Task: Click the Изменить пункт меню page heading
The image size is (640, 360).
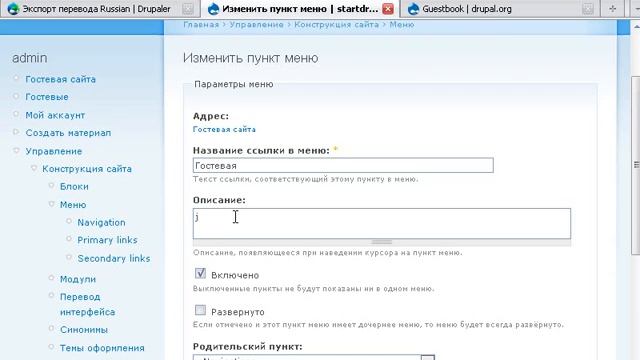Action: 250,58
